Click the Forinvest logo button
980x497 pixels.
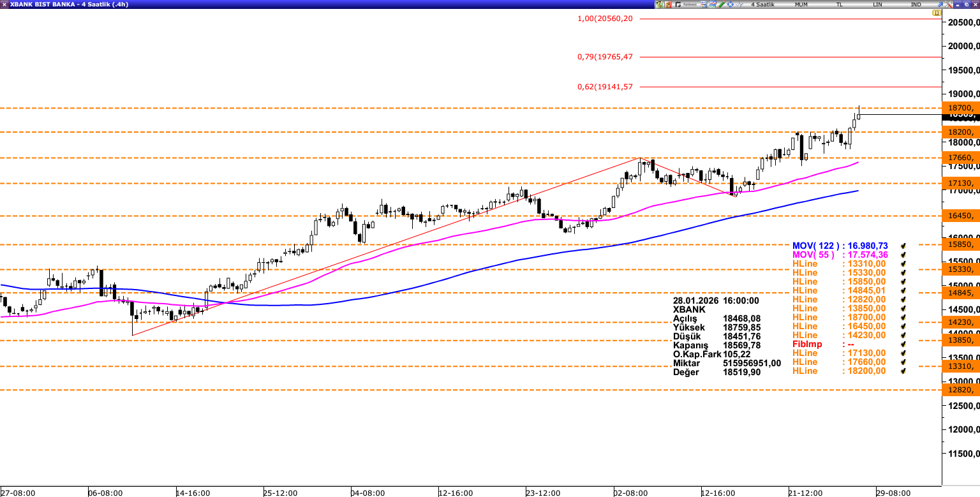coord(689,4)
